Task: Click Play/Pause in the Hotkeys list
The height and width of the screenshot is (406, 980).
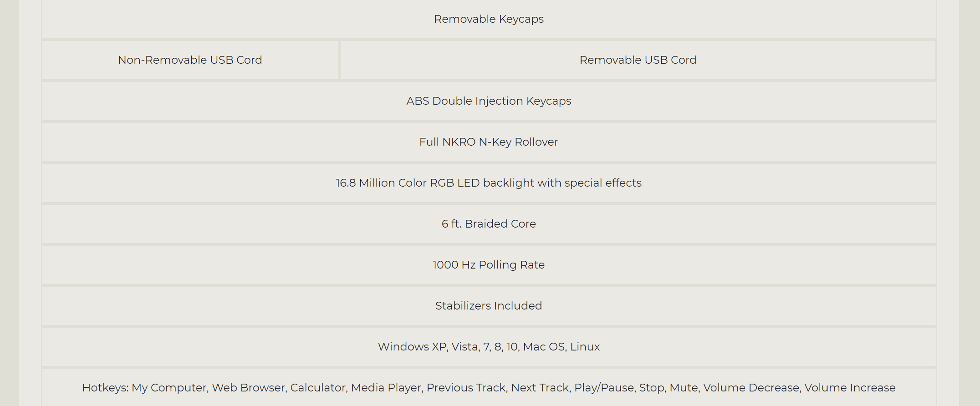Action: (604, 388)
